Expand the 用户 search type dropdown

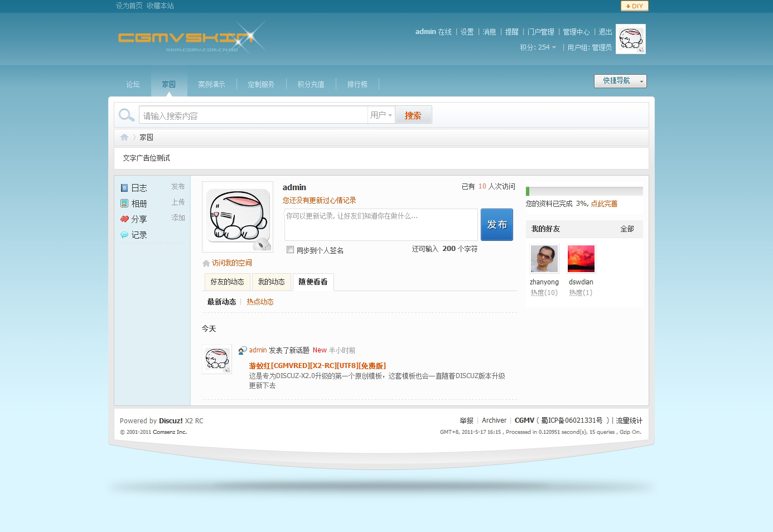tap(381, 115)
